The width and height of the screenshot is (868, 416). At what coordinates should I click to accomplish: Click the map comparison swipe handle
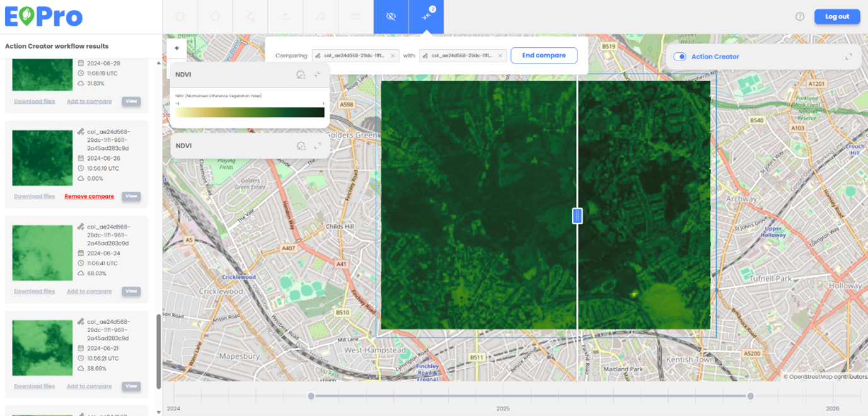click(577, 216)
